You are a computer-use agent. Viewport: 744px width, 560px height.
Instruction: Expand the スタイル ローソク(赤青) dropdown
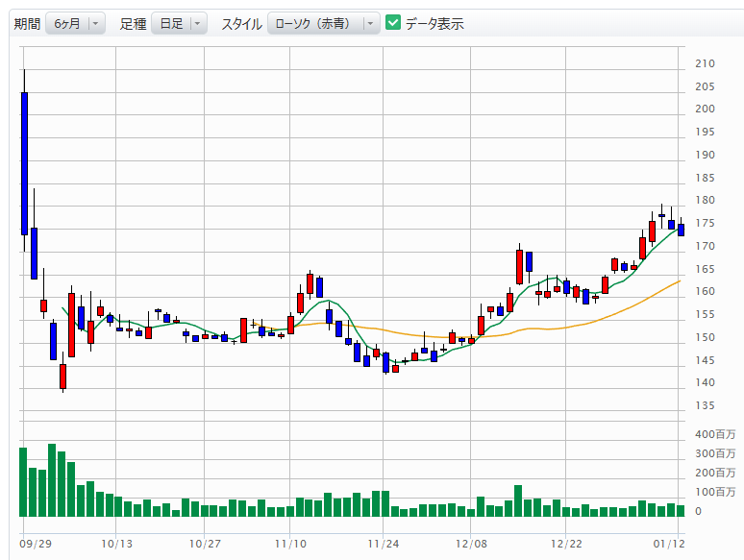point(324,24)
